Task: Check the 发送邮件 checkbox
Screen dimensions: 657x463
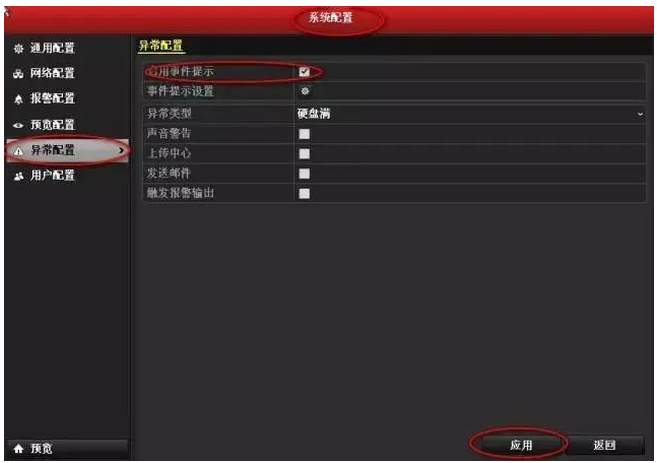Action: pos(305,173)
